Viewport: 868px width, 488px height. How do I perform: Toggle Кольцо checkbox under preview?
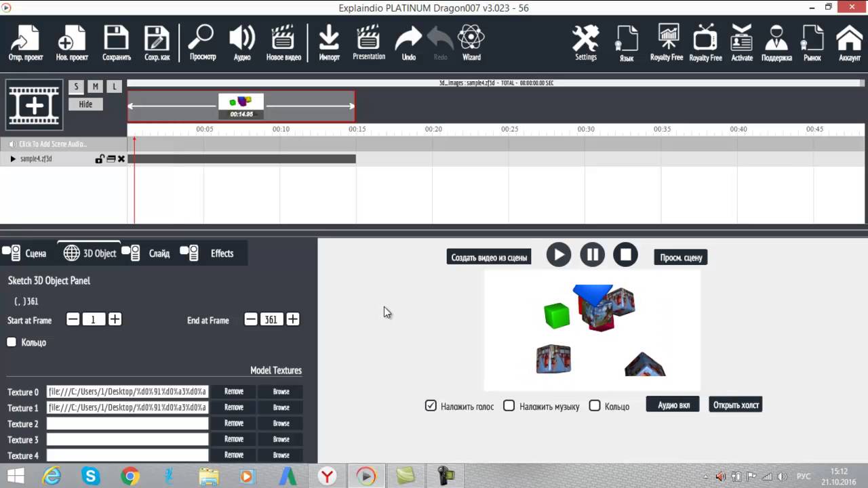pos(595,406)
